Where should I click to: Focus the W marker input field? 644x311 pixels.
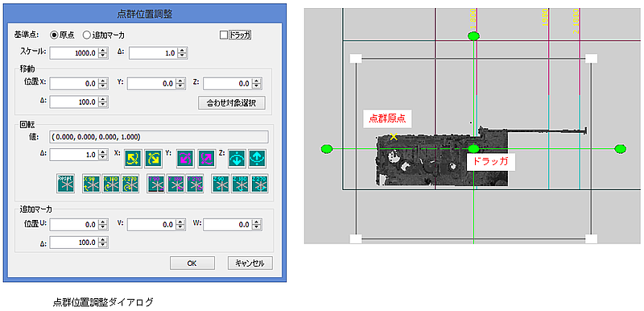coord(228,225)
